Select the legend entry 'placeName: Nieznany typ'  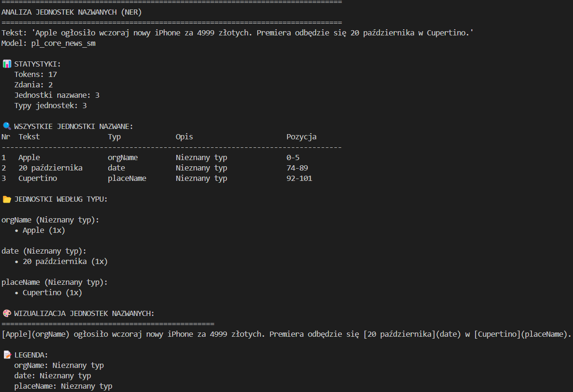(x=63, y=386)
